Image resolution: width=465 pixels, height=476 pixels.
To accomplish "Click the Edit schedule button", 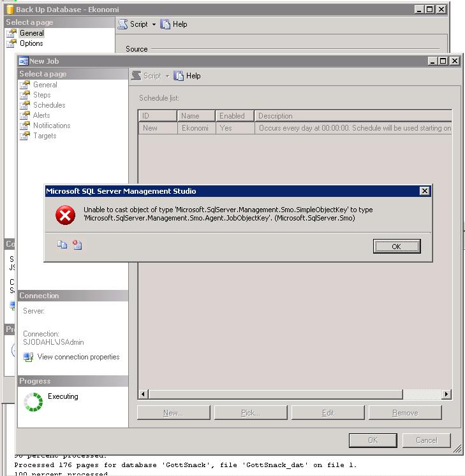I will click(328, 413).
